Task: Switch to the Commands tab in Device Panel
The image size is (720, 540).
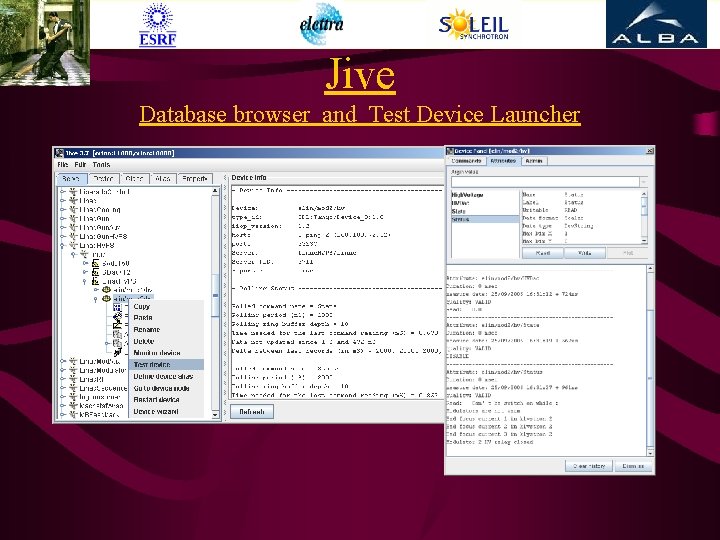Action: tap(466, 161)
